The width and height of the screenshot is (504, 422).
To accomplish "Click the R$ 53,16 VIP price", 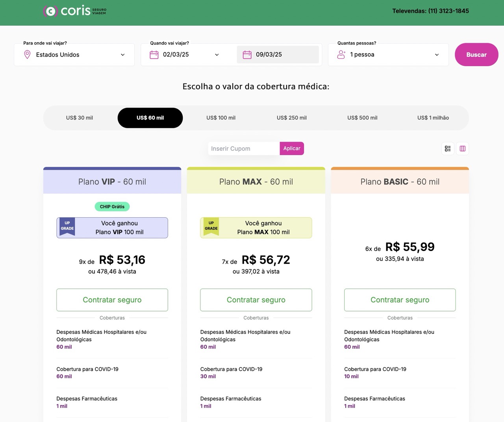I will click(122, 260).
